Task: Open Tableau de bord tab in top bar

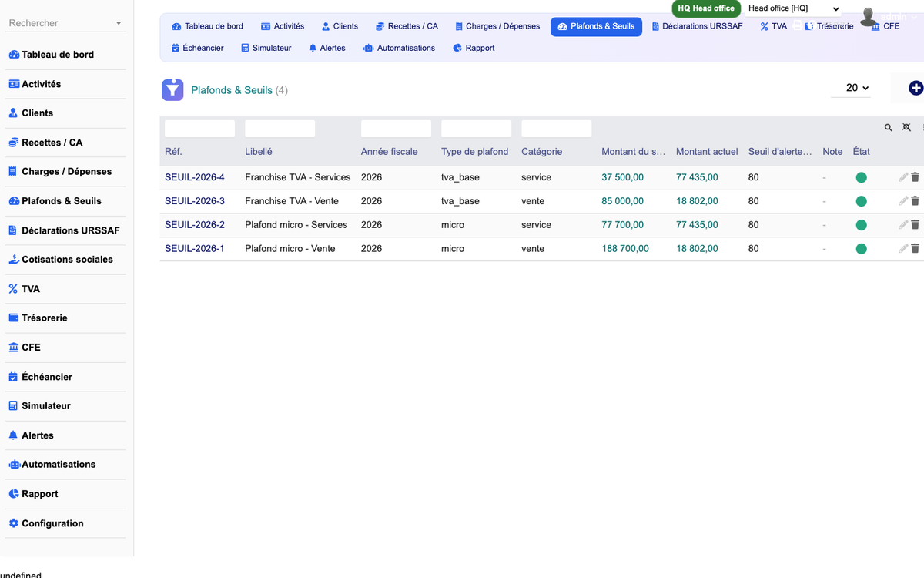Action: point(207,26)
